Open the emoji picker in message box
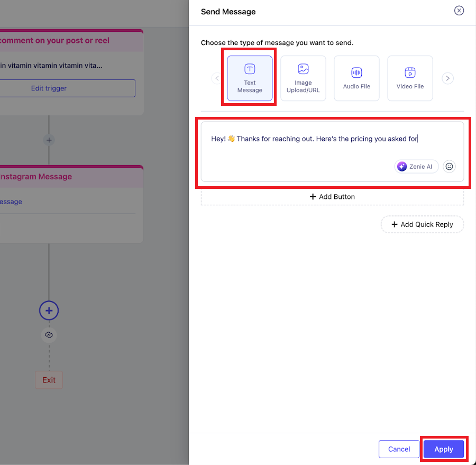This screenshot has height=465, width=476. [449, 166]
